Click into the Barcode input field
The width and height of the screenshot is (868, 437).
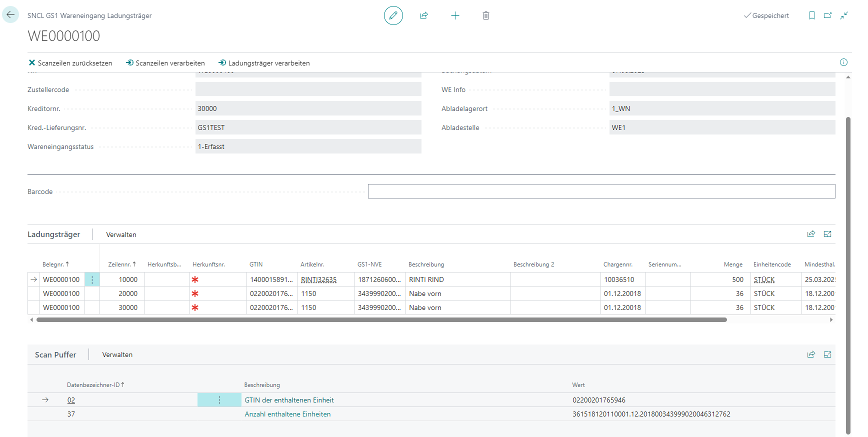coord(601,191)
